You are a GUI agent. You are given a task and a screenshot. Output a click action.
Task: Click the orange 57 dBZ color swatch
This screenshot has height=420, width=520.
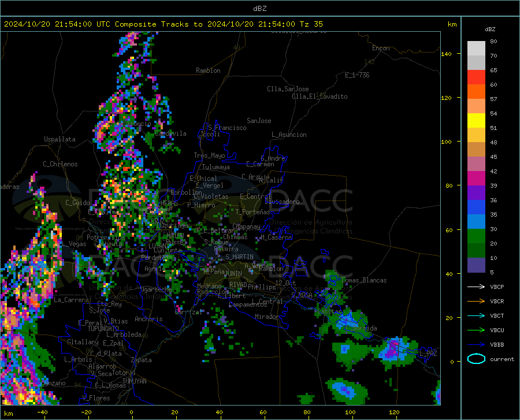click(476, 91)
